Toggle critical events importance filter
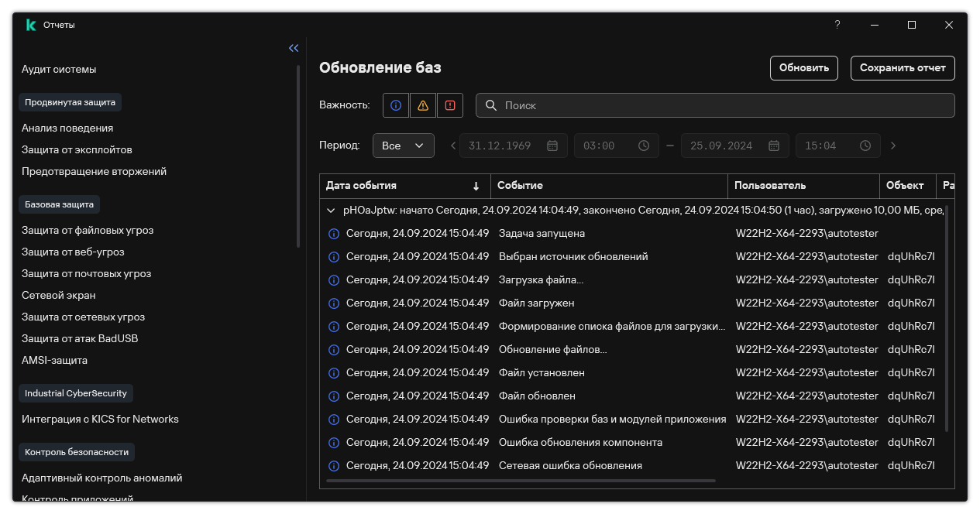 pyautogui.click(x=450, y=105)
